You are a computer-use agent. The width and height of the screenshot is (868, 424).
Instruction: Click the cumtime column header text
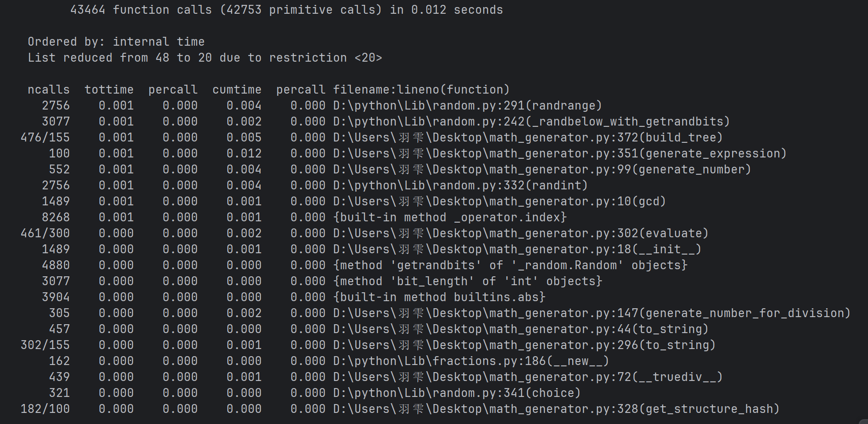pos(237,90)
